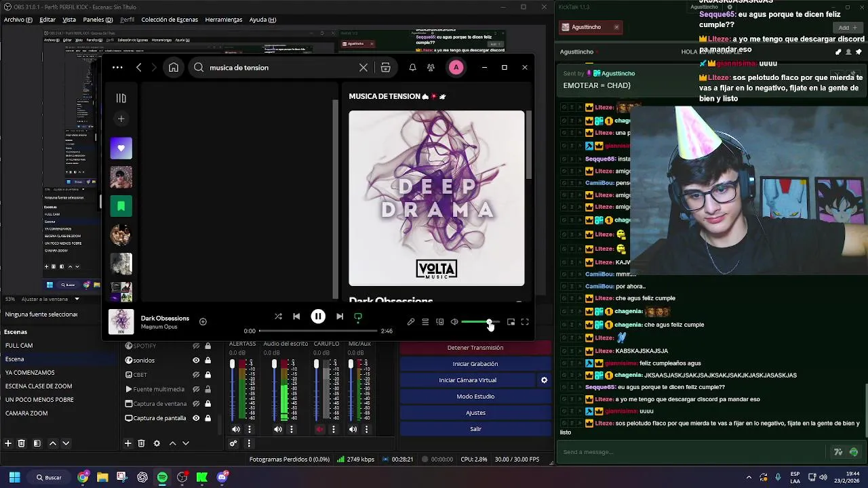This screenshot has height=488, width=868.
Task: Toggle repeat in Spotify player
Action: click(358, 317)
